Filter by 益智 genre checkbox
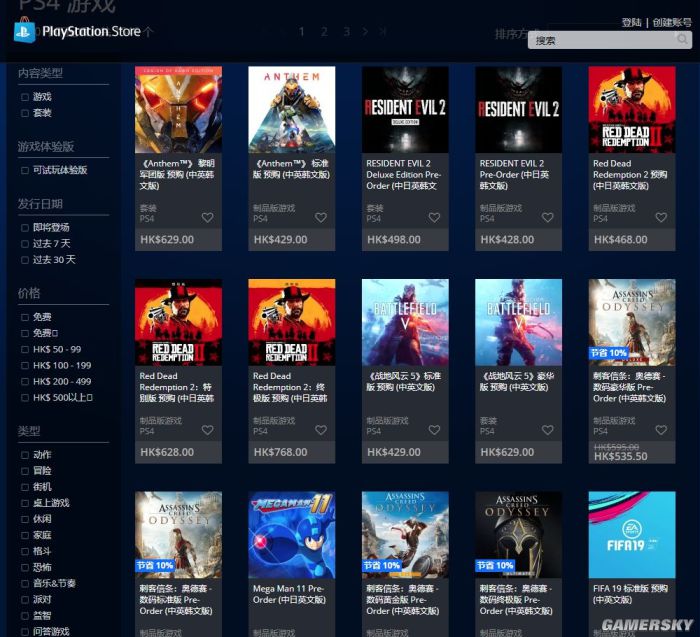Viewport: 700px width, 637px height. pyautogui.click(x=25, y=616)
